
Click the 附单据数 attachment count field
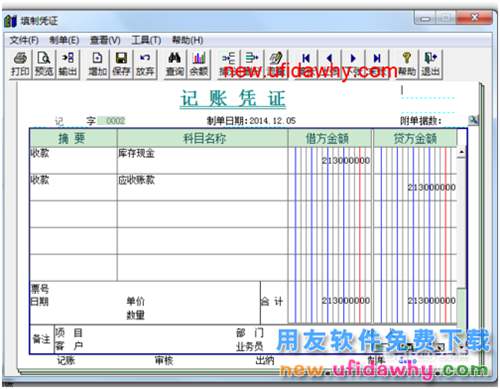pyautogui.click(x=455, y=121)
